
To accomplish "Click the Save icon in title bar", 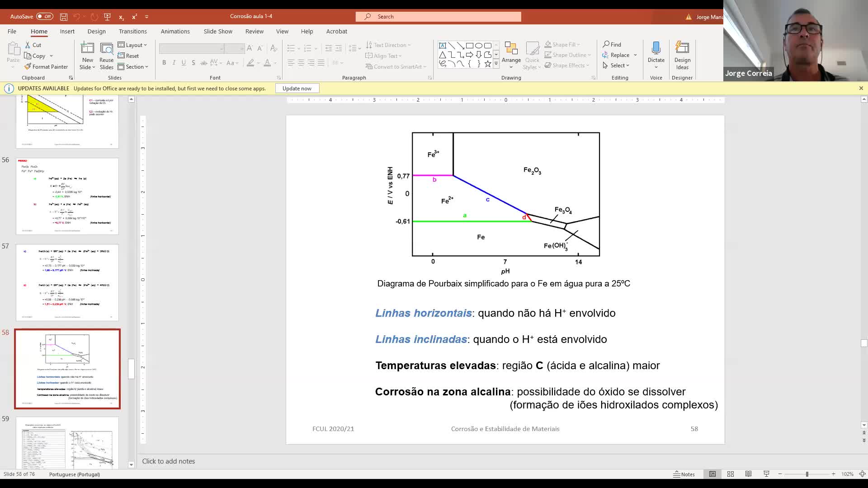I will [64, 17].
